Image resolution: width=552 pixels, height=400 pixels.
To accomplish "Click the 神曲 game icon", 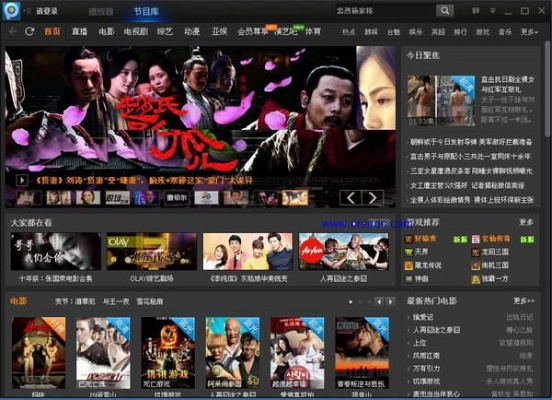I will (x=409, y=279).
